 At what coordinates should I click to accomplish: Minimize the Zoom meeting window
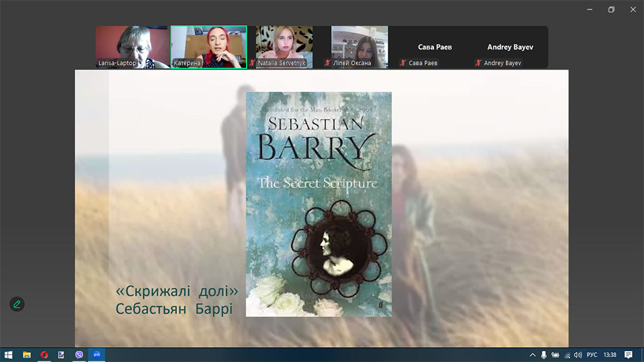tap(590, 10)
